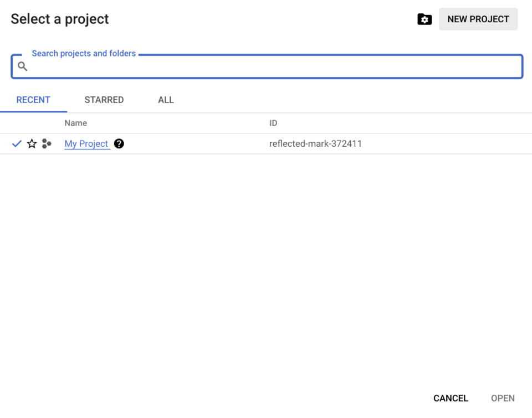Click the Name column header
Viewport: 532px width, 418px height.
pyautogui.click(x=76, y=123)
